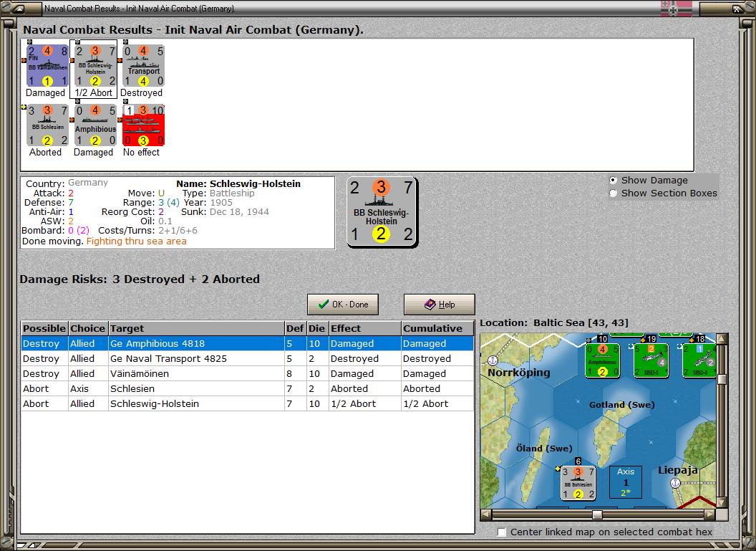
Task: Select the SBD-4 aircraft unit on map
Action: click(x=699, y=360)
